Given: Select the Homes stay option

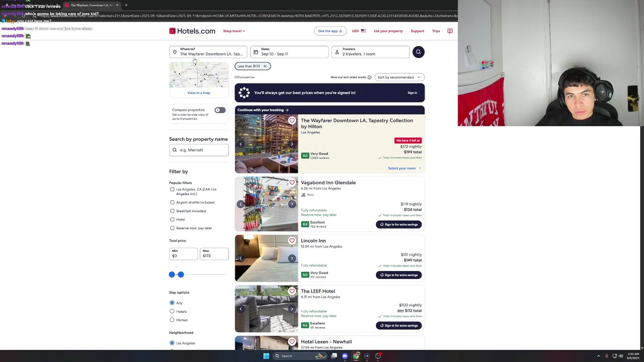Looking at the screenshot, I should tap(172, 320).
